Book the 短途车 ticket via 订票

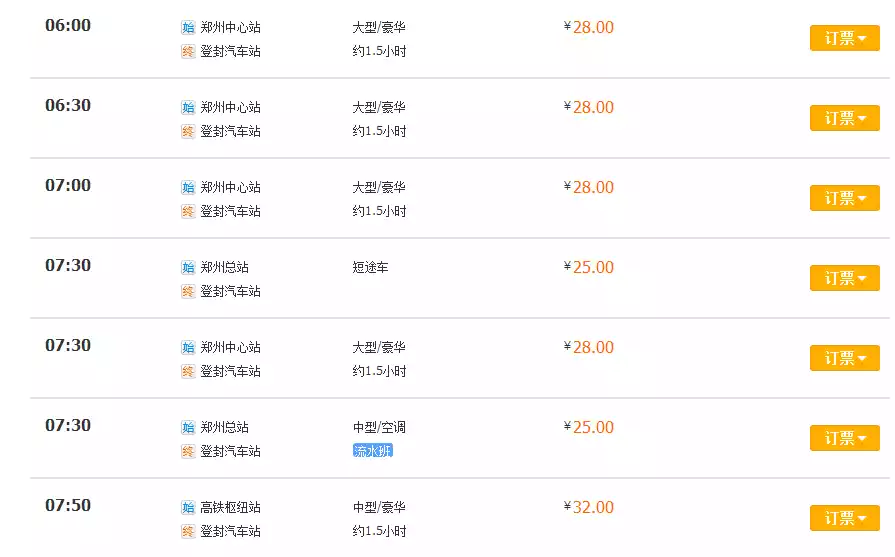click(x=844, y=278)
